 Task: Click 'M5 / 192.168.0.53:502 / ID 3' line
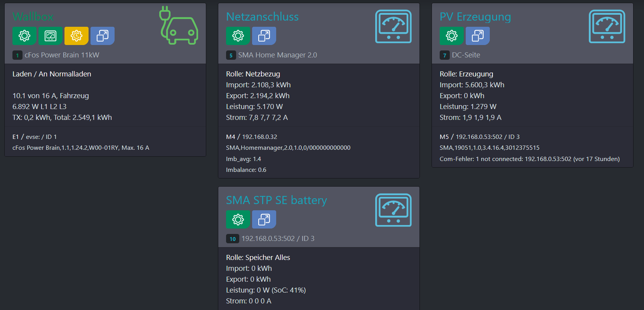[x=480, y=137]
